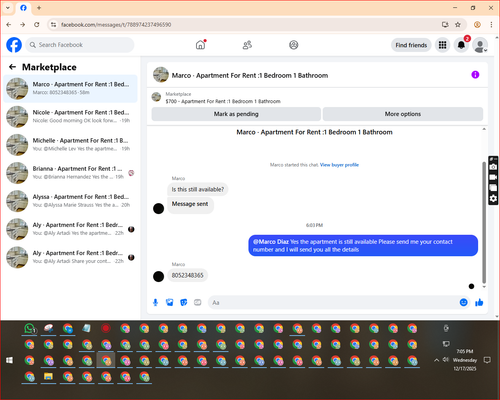Click the chat scrollbar thumb
500x400 pixels.
484,222
